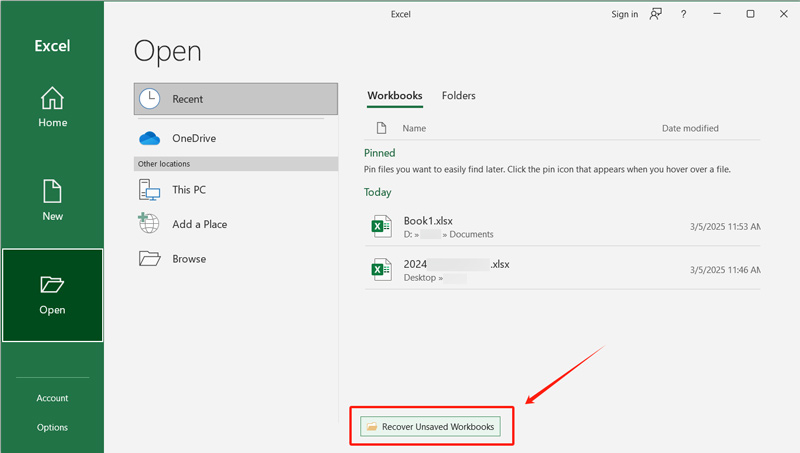This screenshot has height=453, width=800.
Task: Sort files by Date modified header
Action: (690, 128)
